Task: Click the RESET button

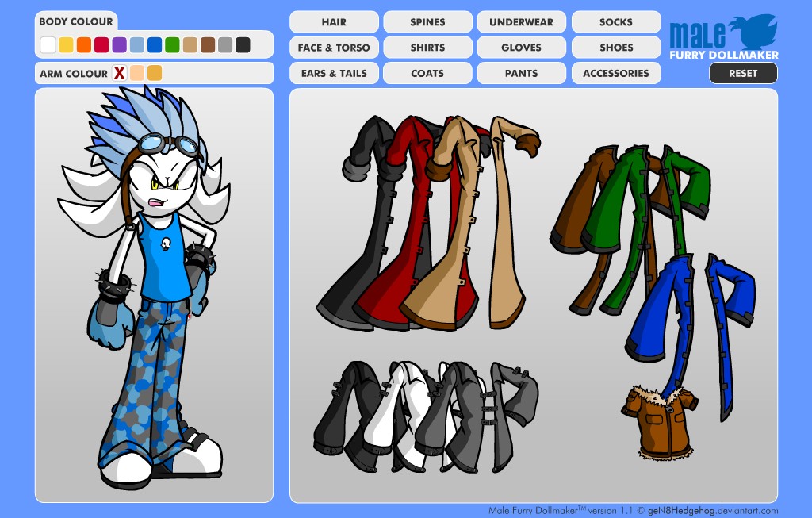Action: coord(743,73)
